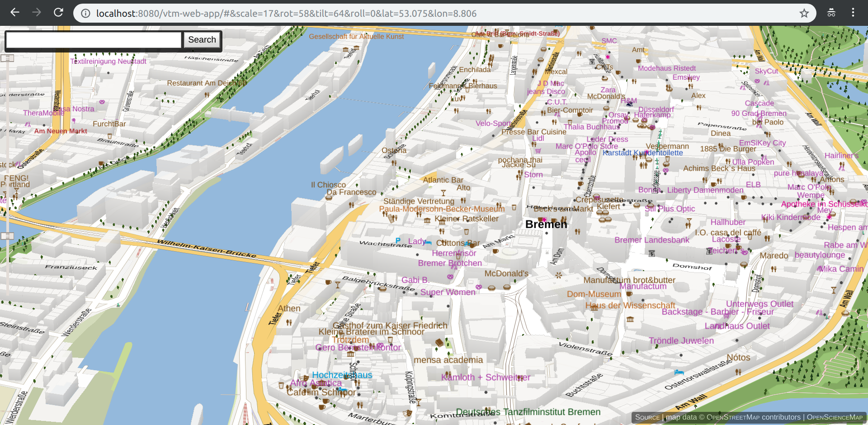This screenshot has height=425, width=868.
Task: Go back to the previous page
Action: tap(15, 13)
